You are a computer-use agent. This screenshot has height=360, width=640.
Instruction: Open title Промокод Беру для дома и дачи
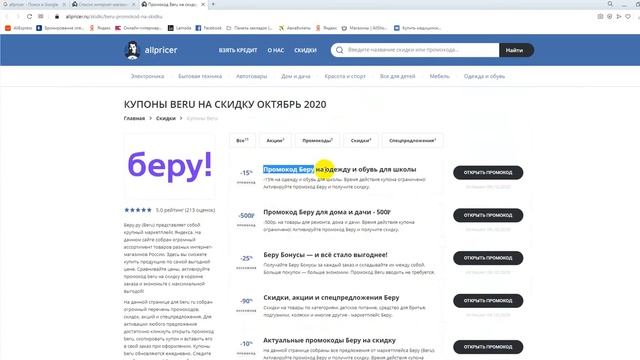[x=327, y=212]
